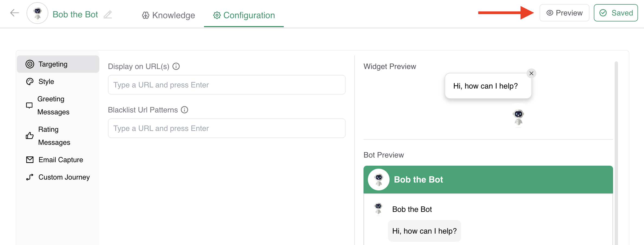Click the Blacklist Url Patterns info icon

[184, 110]
